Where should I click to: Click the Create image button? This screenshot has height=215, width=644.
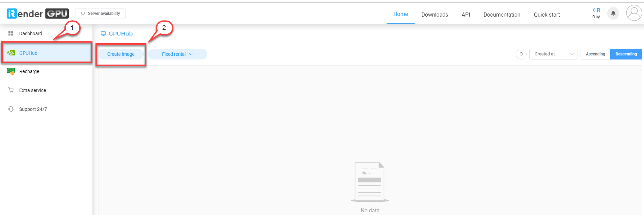[x=121, y=54]
